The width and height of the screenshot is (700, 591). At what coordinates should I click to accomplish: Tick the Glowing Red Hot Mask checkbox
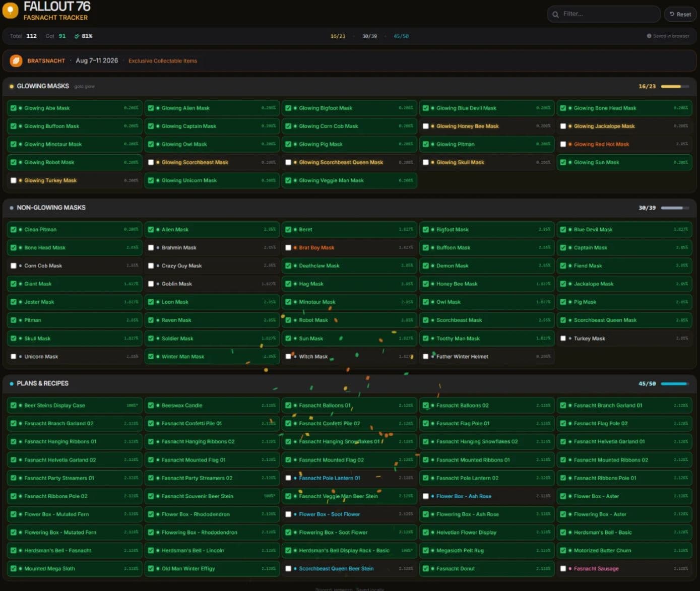(563, 145)
